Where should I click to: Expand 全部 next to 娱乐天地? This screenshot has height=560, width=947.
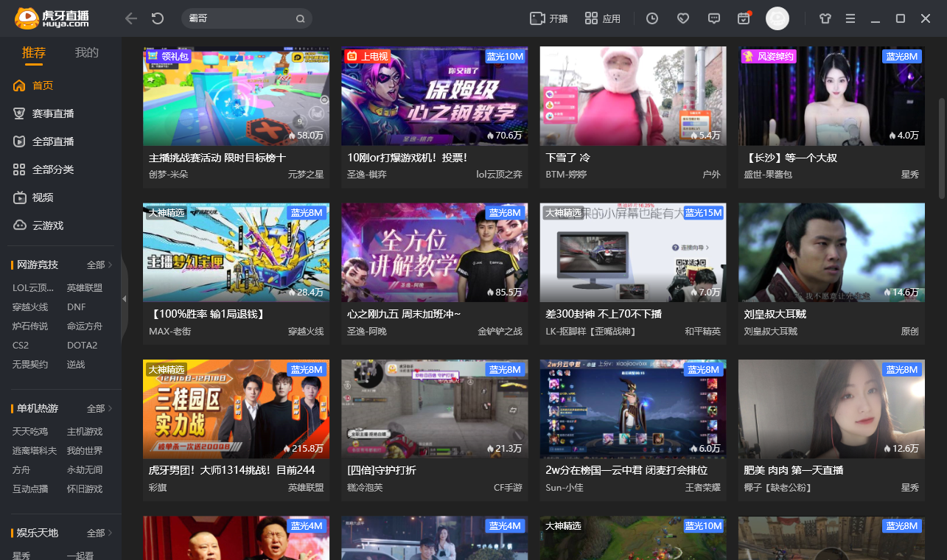tap(99, 533)
